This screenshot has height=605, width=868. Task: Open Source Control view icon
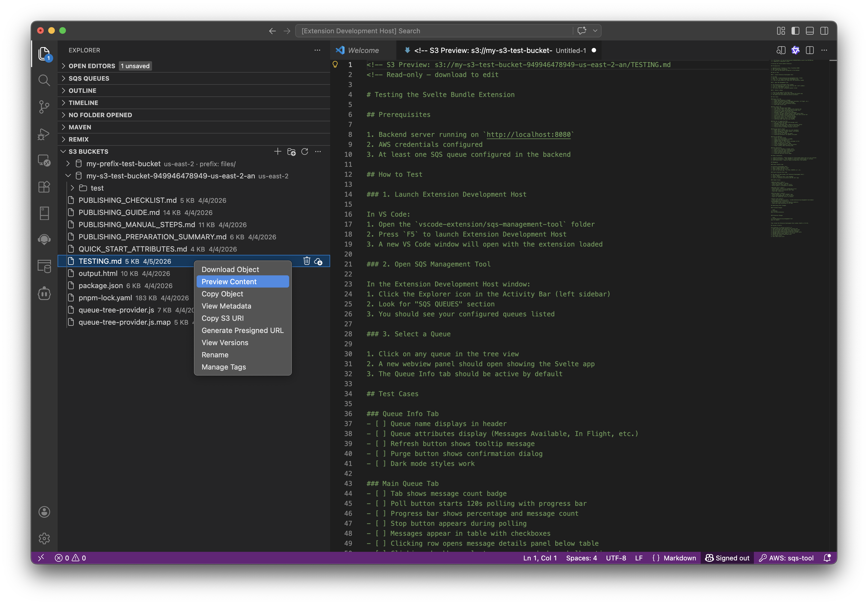(x=44, y=107)
